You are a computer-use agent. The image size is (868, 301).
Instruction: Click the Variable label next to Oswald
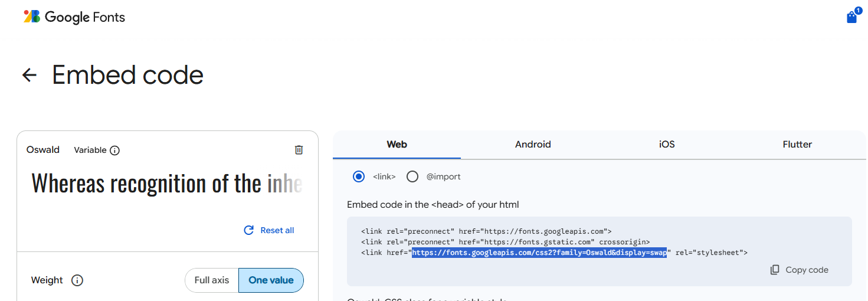[x=90, y=150]
